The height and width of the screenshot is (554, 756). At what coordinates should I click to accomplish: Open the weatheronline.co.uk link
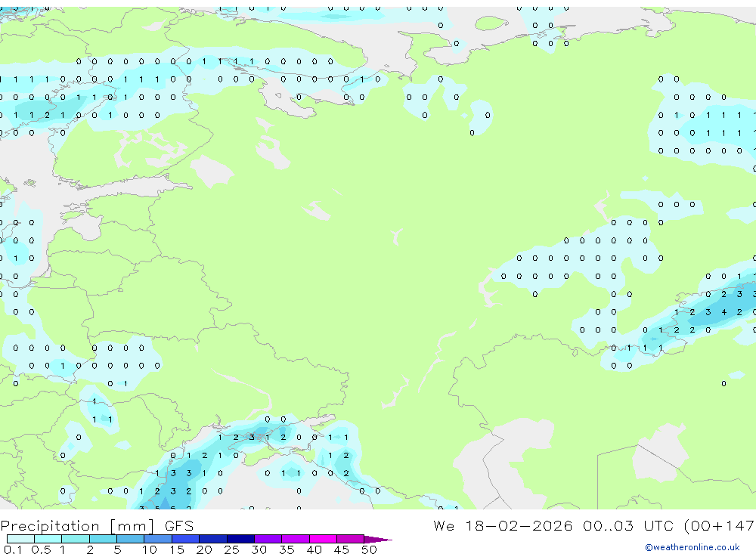tap(692, 547)
